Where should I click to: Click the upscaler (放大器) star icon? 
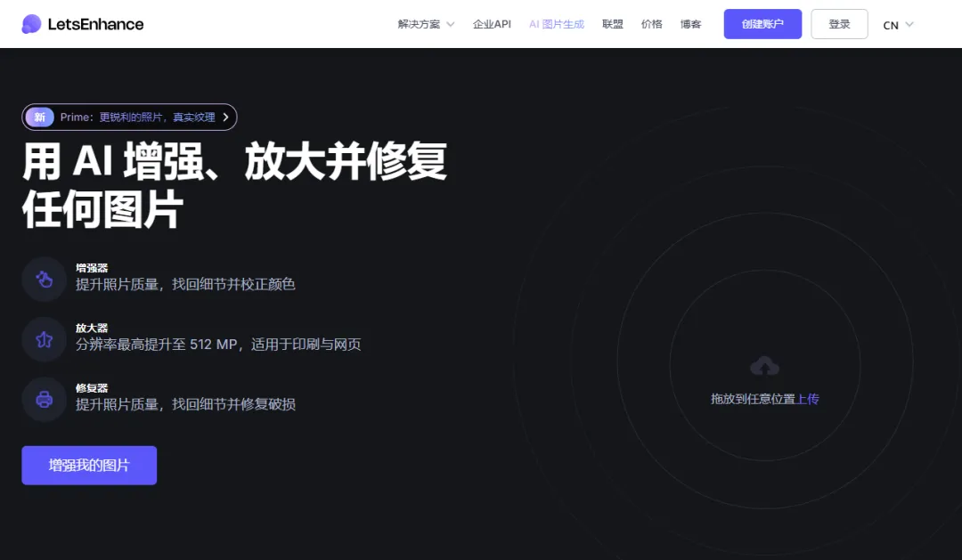coord(45,339)
